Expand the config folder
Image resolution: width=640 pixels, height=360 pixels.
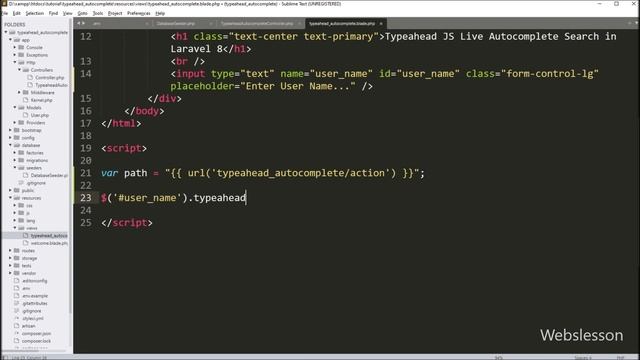(x=11, y=138)
